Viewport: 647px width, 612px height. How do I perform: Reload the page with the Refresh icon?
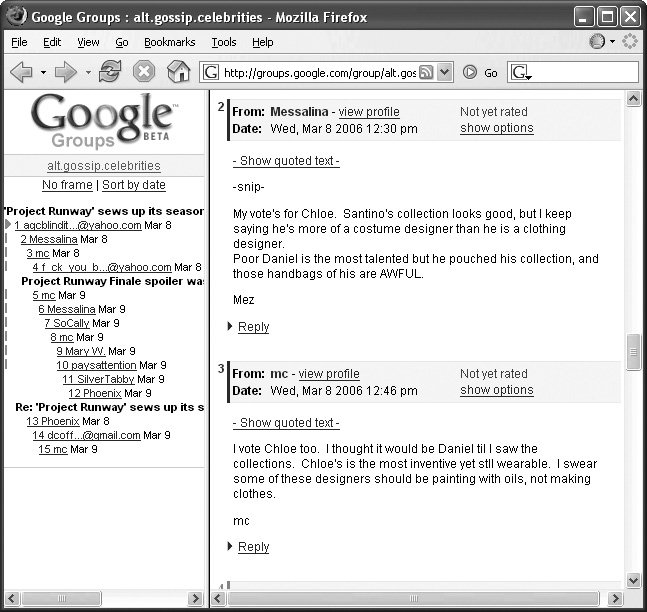pos(110,72)
